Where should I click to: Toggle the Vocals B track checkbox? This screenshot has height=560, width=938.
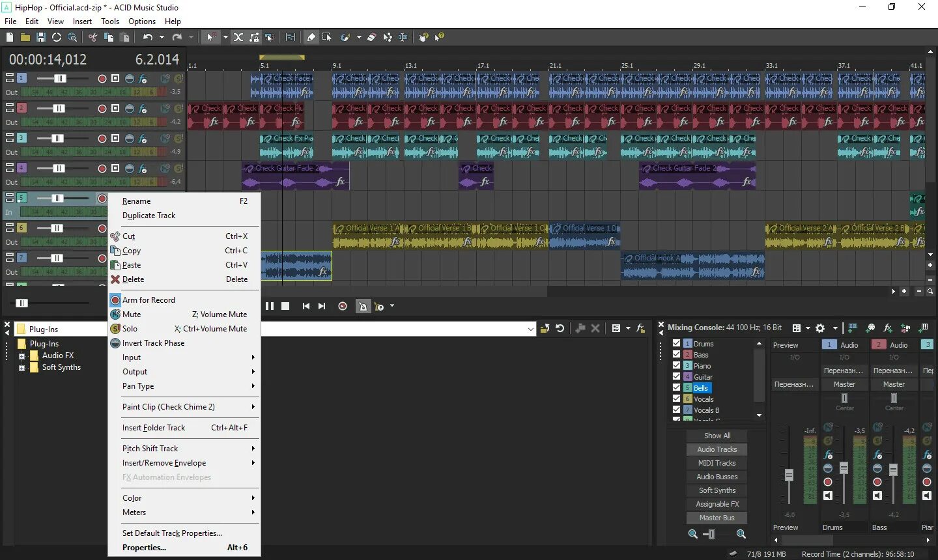tap(676, 410)
